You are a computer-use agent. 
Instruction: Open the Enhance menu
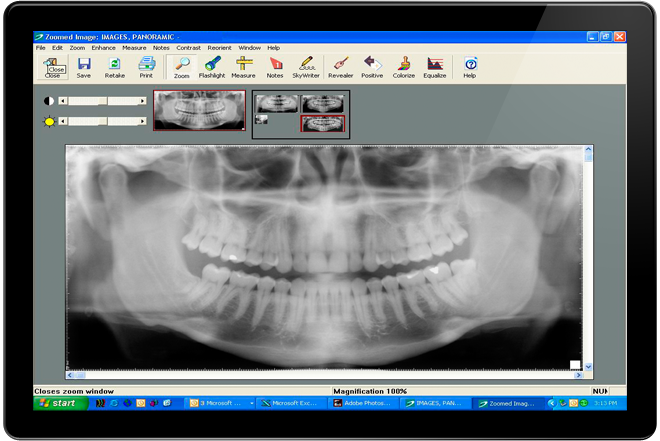(x=103, y=47)
